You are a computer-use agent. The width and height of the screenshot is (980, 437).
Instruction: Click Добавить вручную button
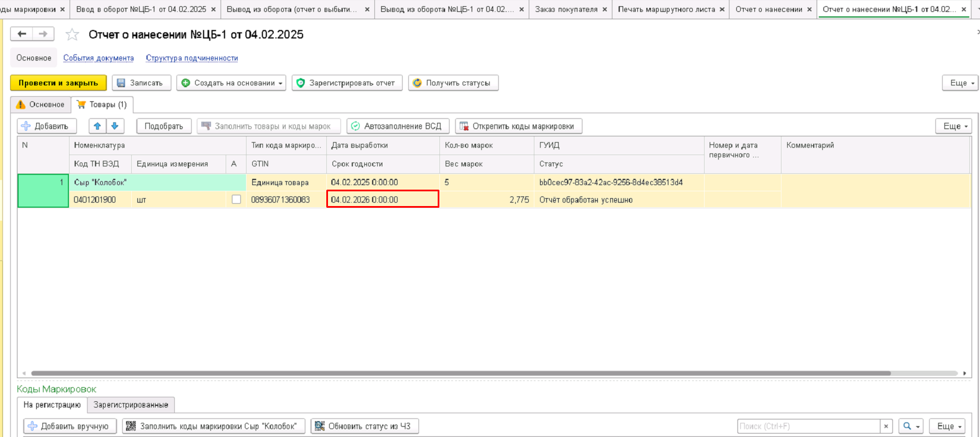(70, 426)
